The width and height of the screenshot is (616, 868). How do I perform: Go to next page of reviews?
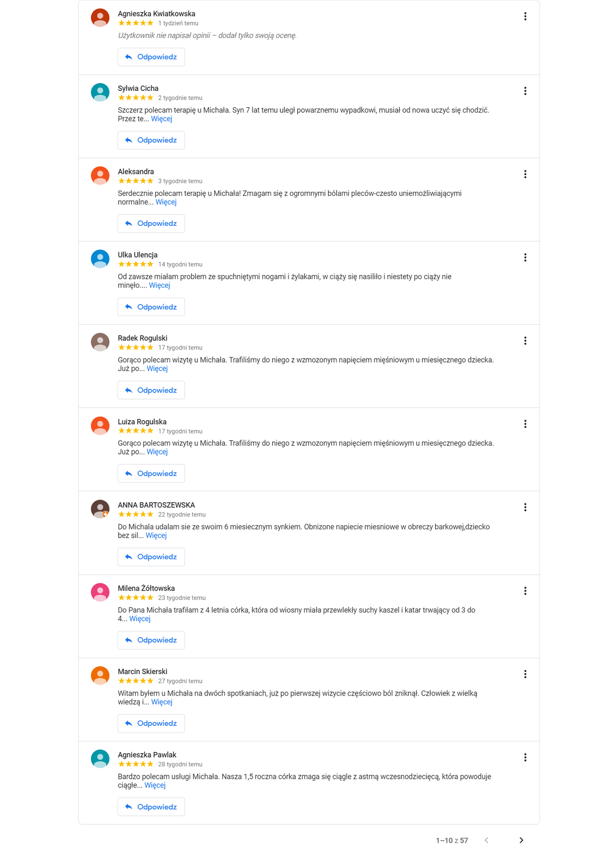(x=521, y=840)
